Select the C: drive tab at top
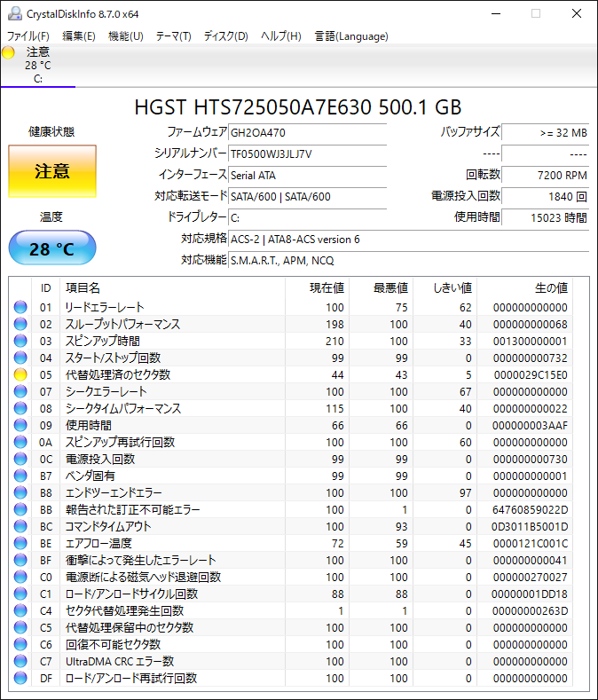The height and width of the screenshot is (700, 598). tap(37, 66)
